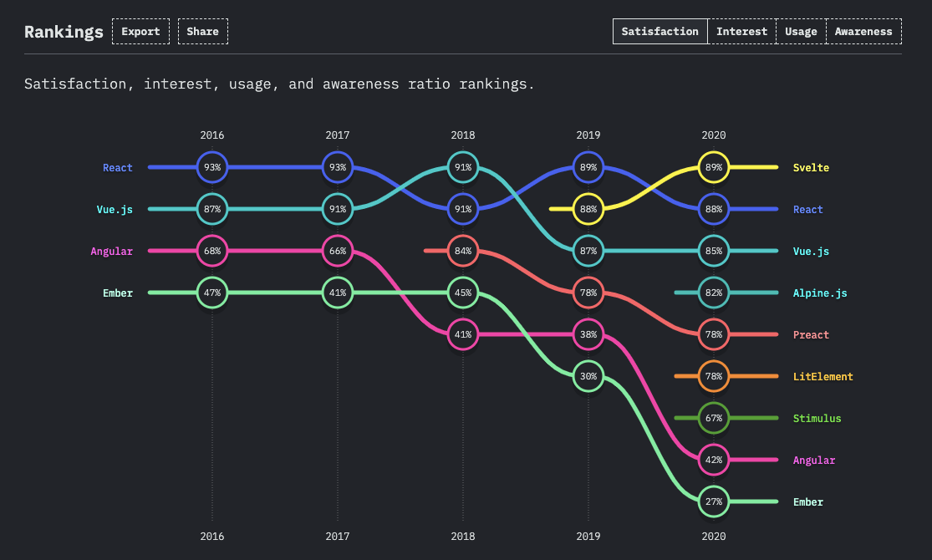932x560 pixels.
Task: Select the Ember label on the left
Action: (117, 293)
